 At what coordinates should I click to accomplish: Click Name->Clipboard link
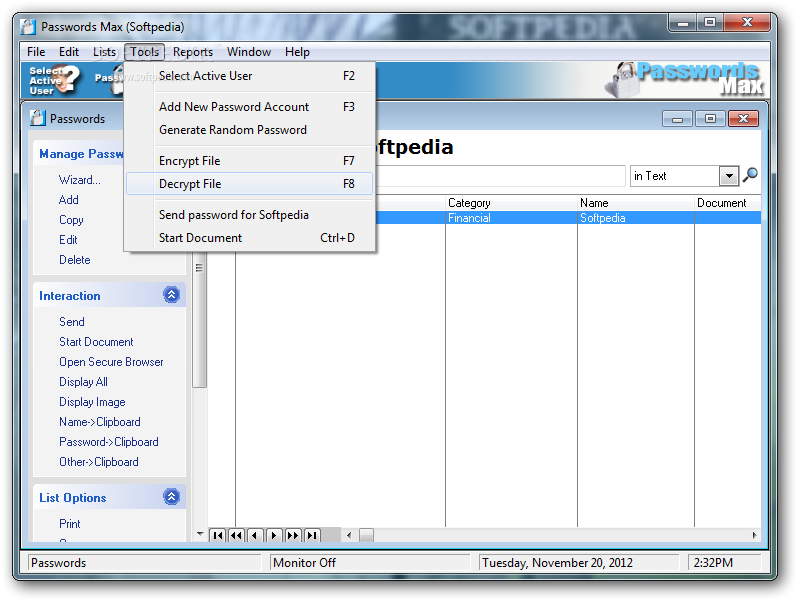click(x=100, y=422)
